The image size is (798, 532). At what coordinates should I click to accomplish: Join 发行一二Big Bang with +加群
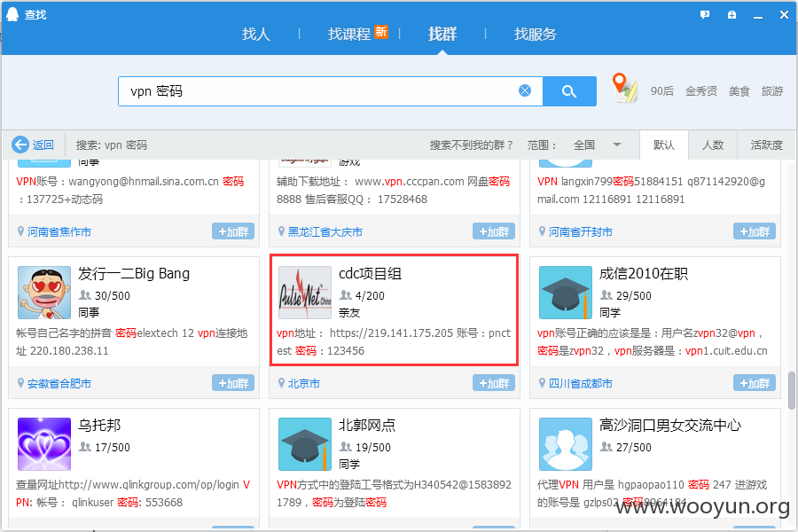(x=233, y=383)
